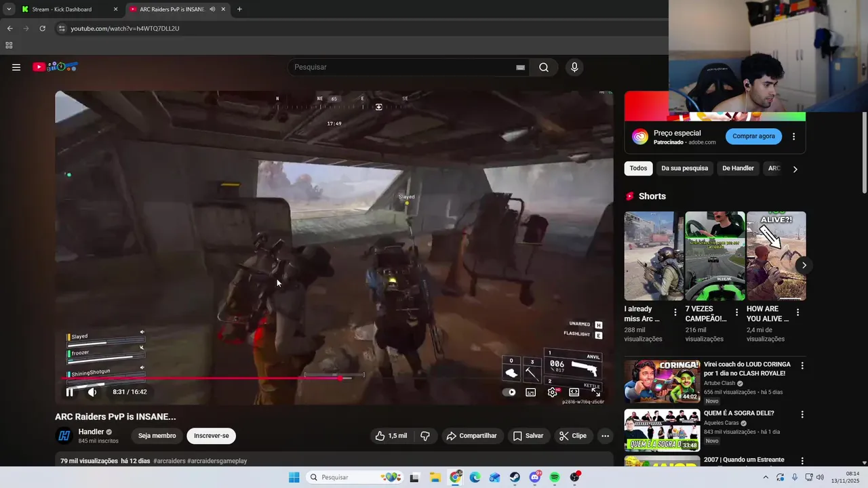Open Discord from taskbar
The image size is (868, 488).
tap(535, 477)
